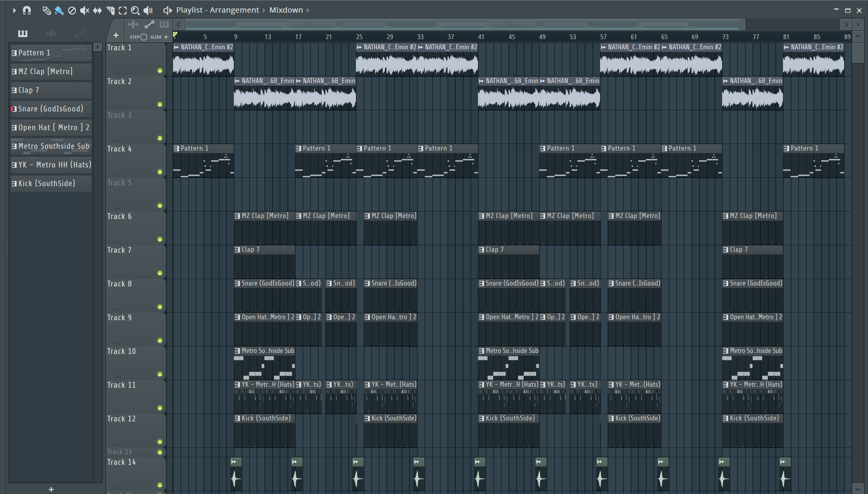Viewport: 868px width, 494px height.
Task: Select Kick (SouthSide) in the picker
Action: pyautogui.click(x=51, y=183)
